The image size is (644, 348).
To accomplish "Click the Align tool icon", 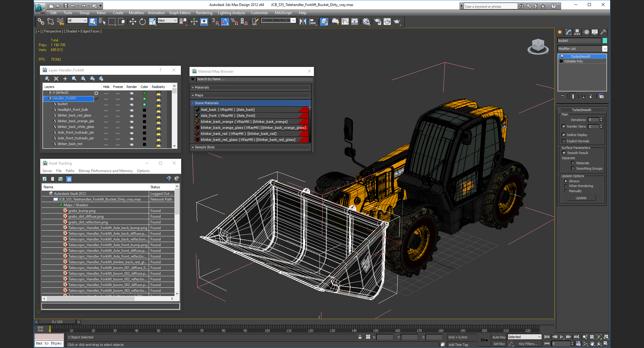I will click(x=313, y=21).
